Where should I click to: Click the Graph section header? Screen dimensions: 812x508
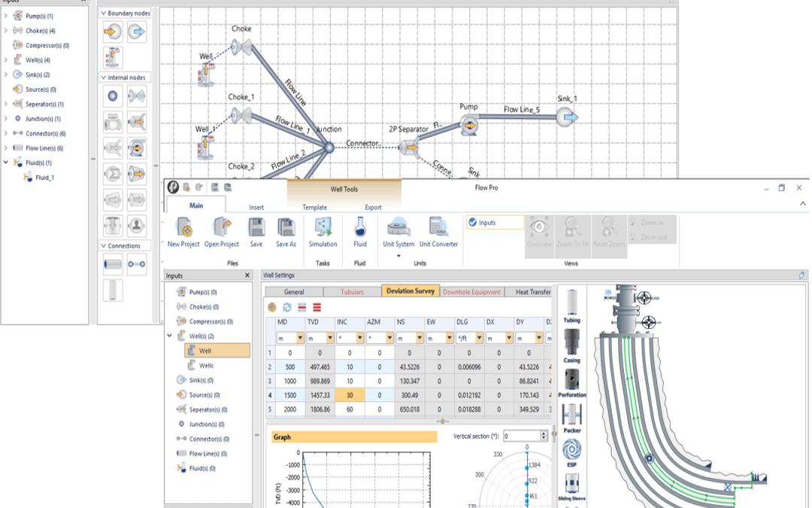pos(354,437)
